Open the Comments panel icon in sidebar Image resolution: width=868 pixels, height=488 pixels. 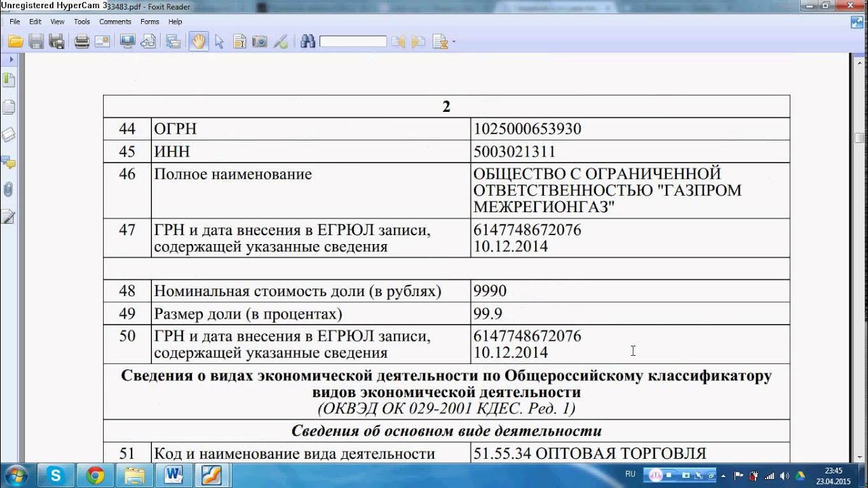[9, 162]
